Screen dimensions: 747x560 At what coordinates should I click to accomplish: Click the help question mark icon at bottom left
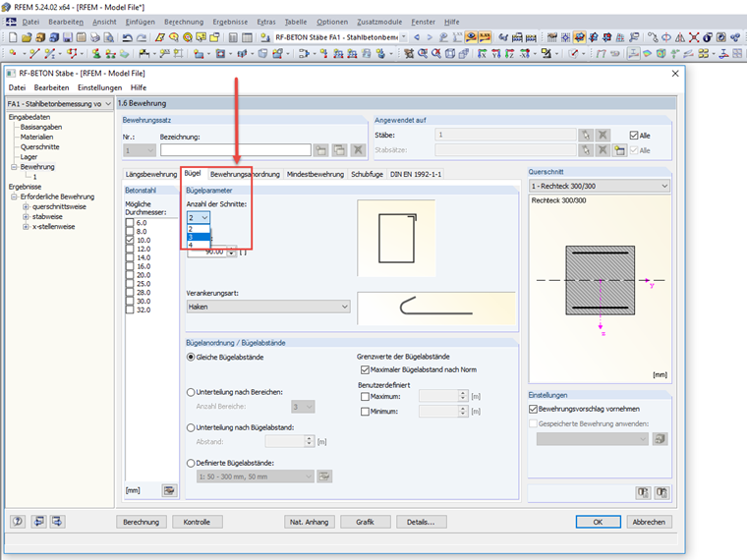18,522
